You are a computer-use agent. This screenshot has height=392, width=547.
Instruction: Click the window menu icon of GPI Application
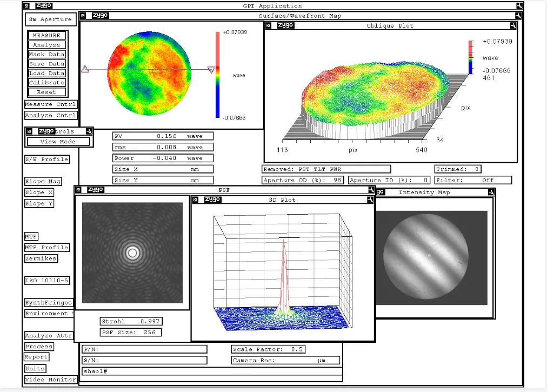tap(27, 6)
